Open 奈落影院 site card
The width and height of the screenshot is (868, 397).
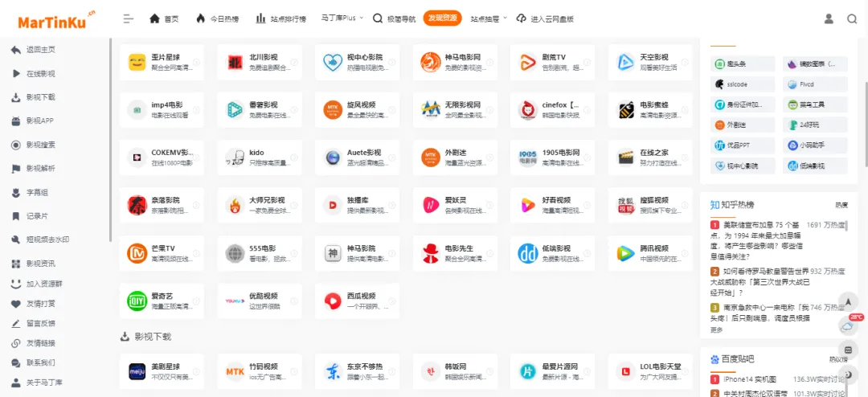[162, 206]
